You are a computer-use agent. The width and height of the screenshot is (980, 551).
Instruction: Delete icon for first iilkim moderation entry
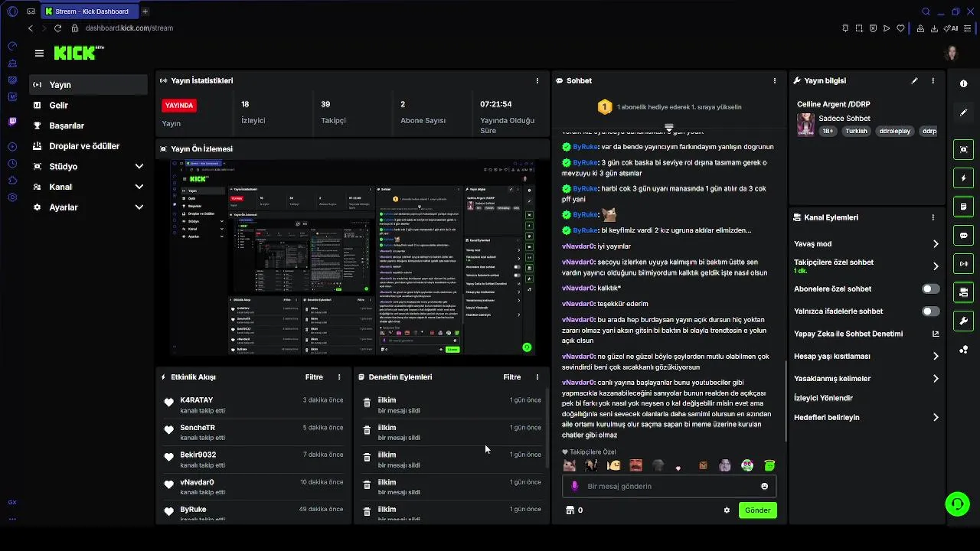(x=367, y=403)
